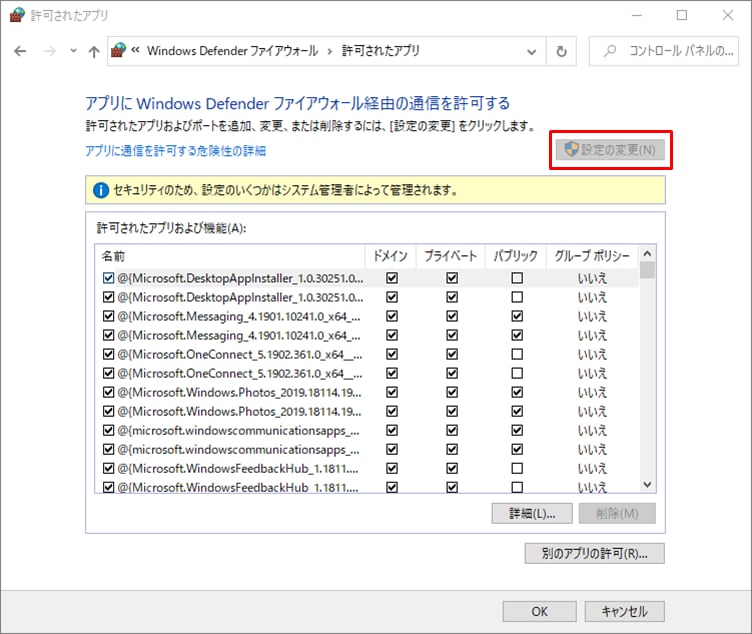This screenshot has width=752, height=634.
Task: Click the list scrollbar up arrow
Action: tap(647, 254)
